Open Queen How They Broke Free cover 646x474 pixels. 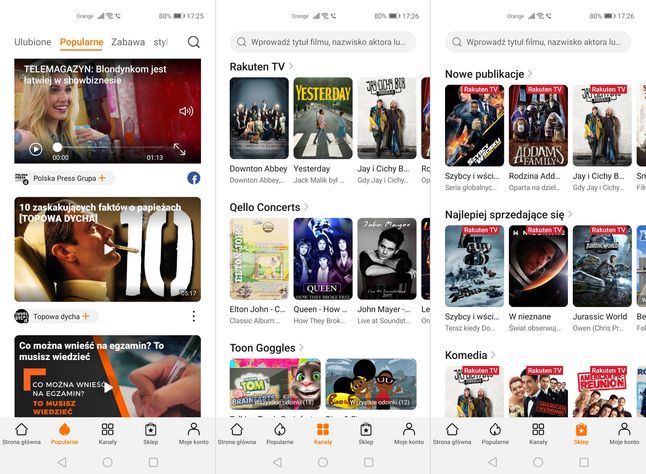(323, 259)
